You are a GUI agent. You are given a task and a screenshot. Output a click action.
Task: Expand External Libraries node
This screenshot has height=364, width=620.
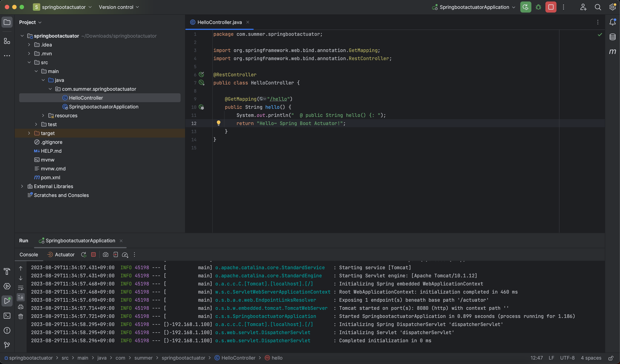(22, 186)
